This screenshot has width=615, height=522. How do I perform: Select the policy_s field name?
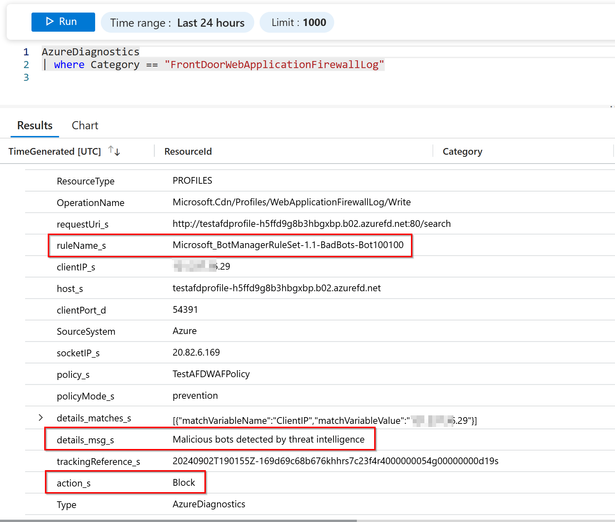click(x=73, y=375)
